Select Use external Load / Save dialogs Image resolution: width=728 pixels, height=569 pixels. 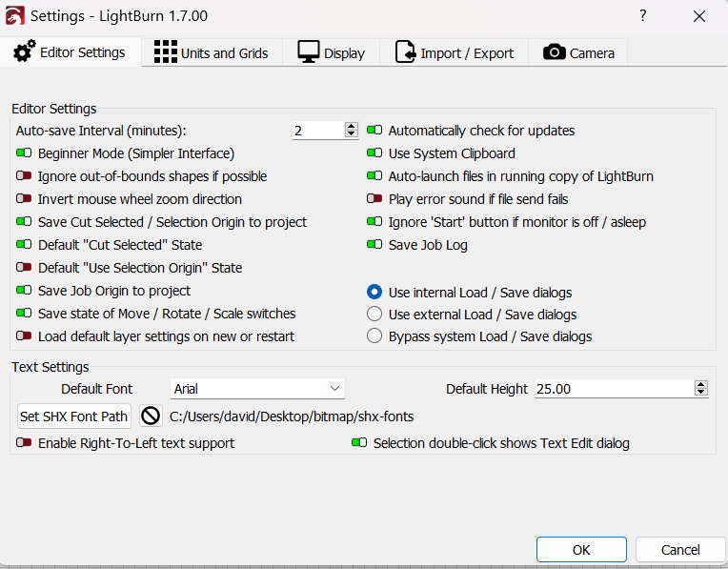pos(374,314)
